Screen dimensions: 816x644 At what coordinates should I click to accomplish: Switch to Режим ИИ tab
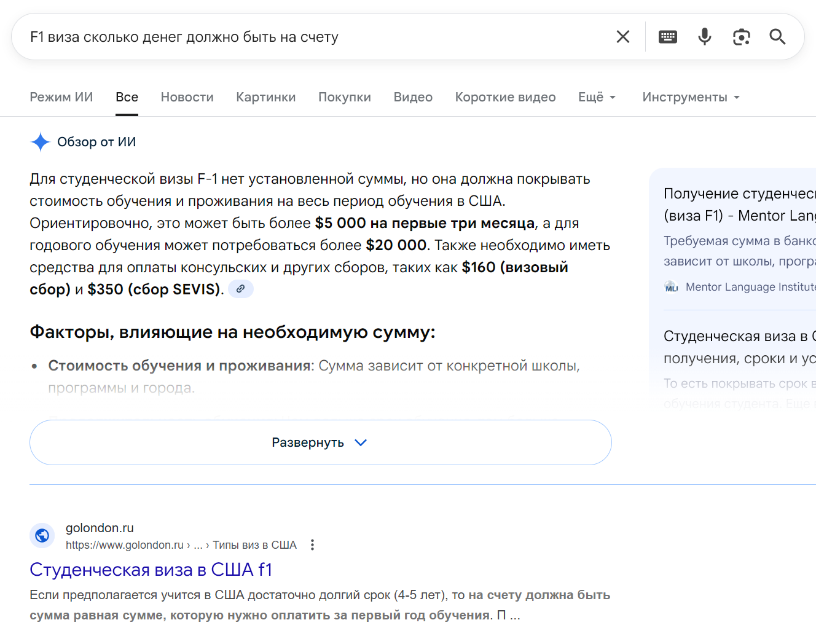pos(61,97)
